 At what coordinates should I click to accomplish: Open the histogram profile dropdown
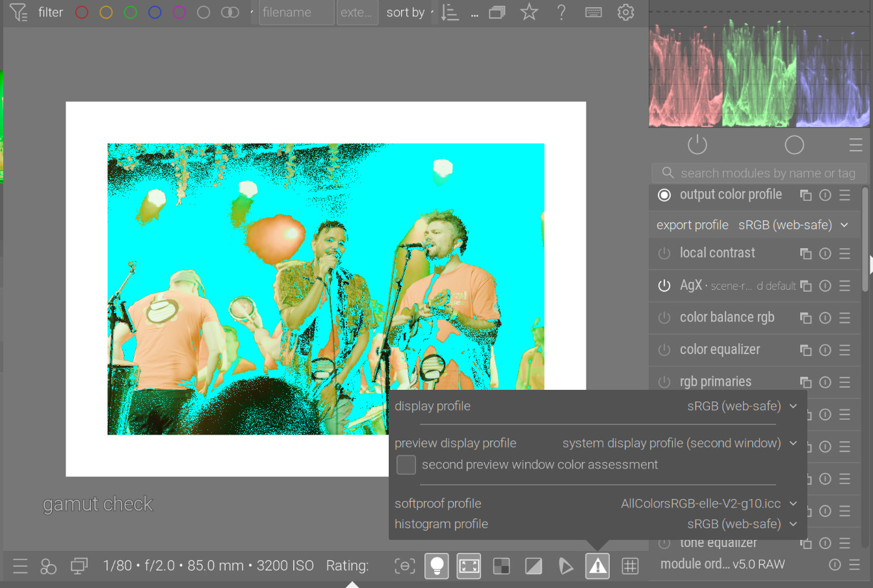pos(740,524)
